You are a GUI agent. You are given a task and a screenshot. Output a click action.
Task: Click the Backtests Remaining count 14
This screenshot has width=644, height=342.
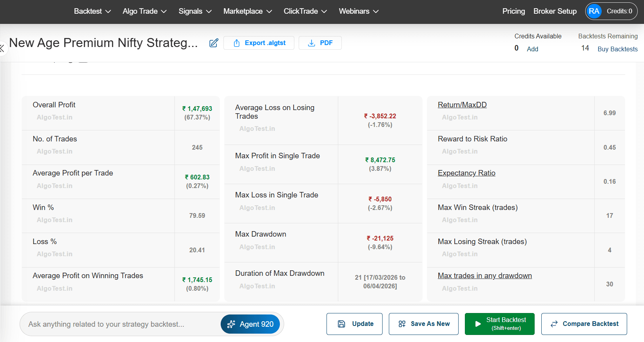coord(585,48)
